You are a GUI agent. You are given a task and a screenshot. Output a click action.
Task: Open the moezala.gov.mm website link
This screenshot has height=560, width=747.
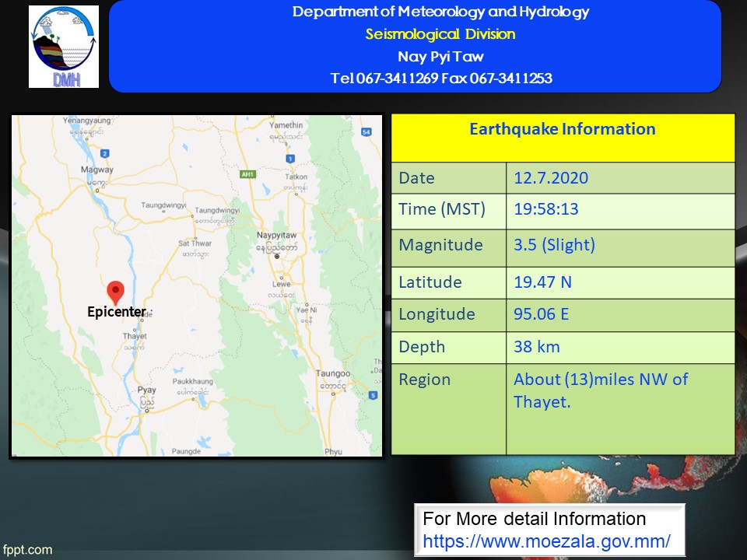pyautogui.click(x=546, y=541)
